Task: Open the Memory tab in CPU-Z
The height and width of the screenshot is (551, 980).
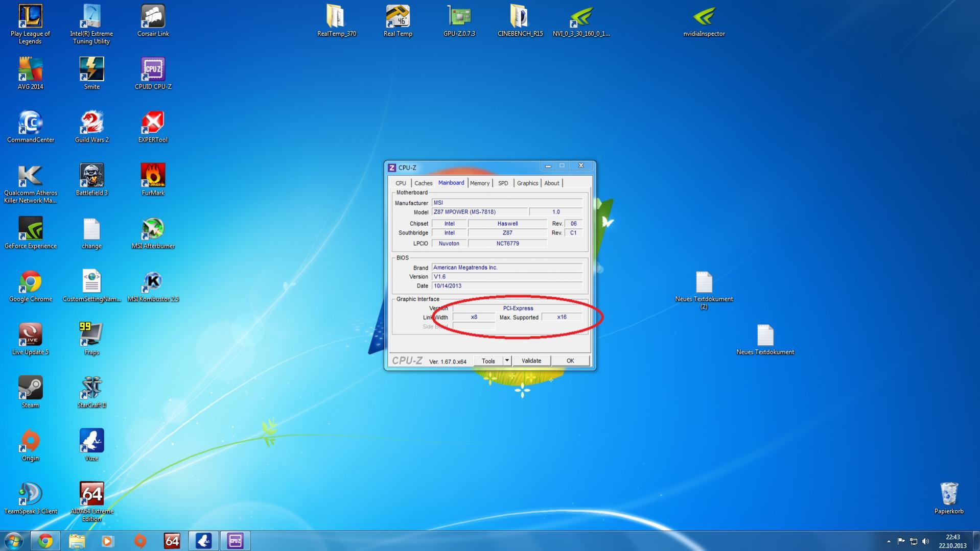Action: (x=480, y=183)
